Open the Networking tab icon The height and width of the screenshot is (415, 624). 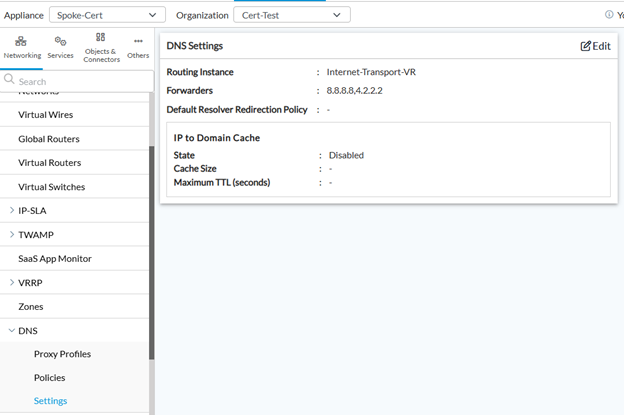[x=21, y=41]
